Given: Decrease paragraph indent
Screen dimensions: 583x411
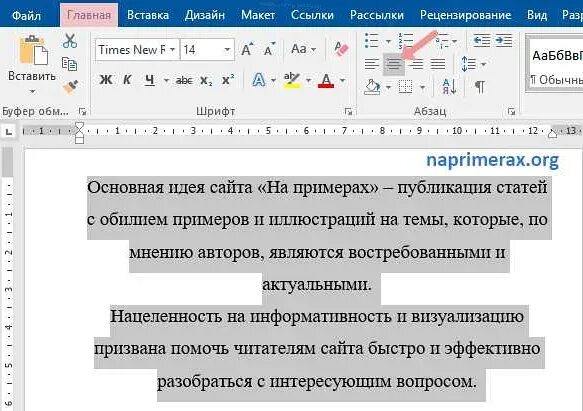Looking at the screenshot, I should (481, 40).
